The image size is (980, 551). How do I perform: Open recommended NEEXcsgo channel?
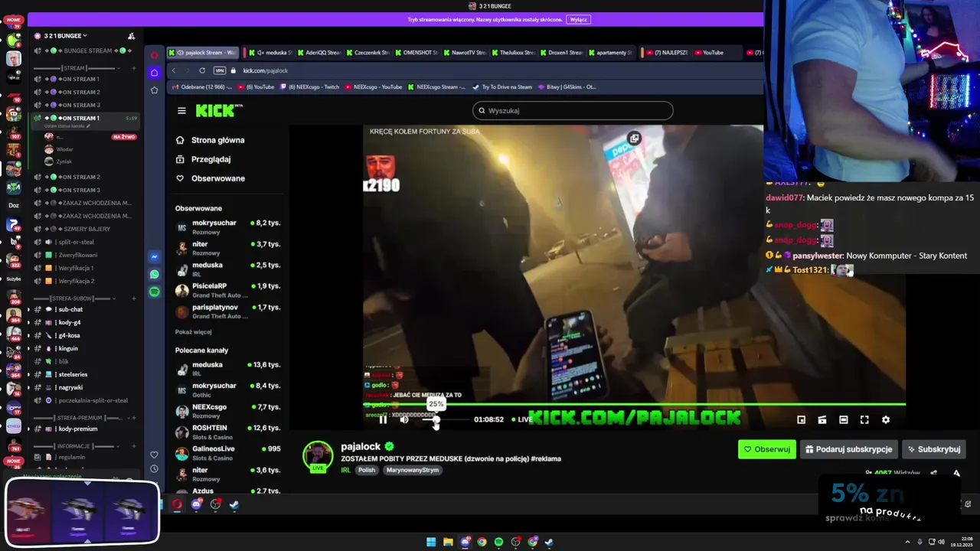[228, 411]
